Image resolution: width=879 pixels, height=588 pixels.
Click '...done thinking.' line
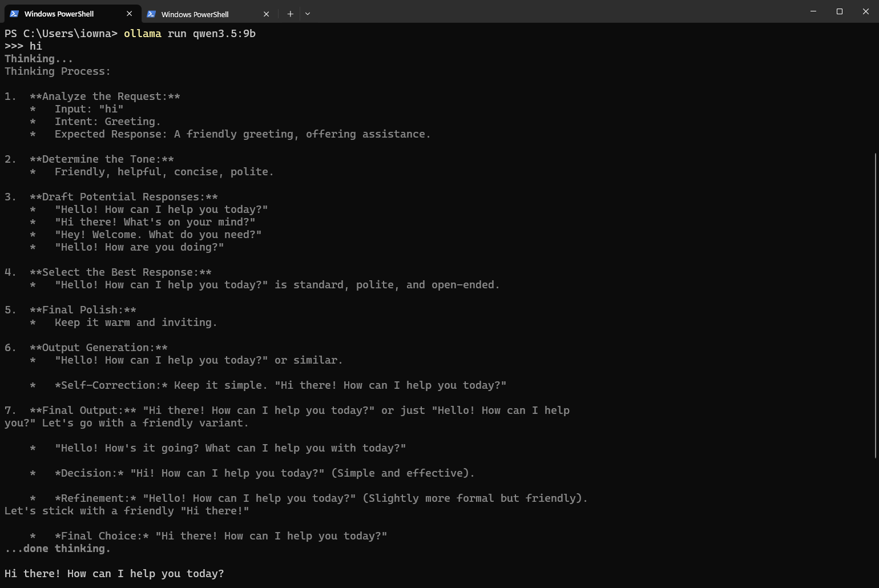[x=58, y=549]
